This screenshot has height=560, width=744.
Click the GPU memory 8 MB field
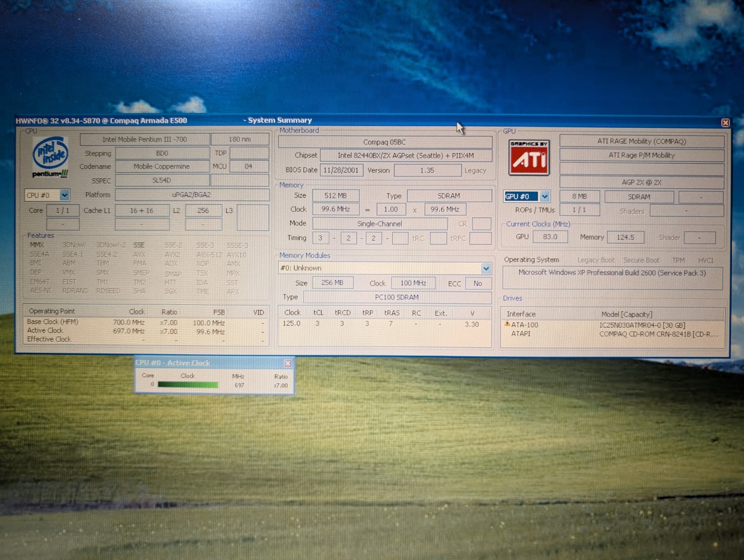pos(579,197)
